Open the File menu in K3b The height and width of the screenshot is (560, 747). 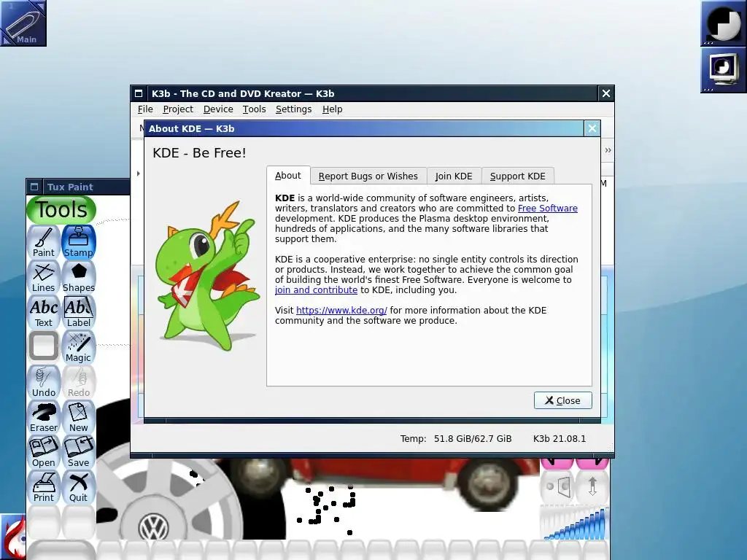coord(145,109)
